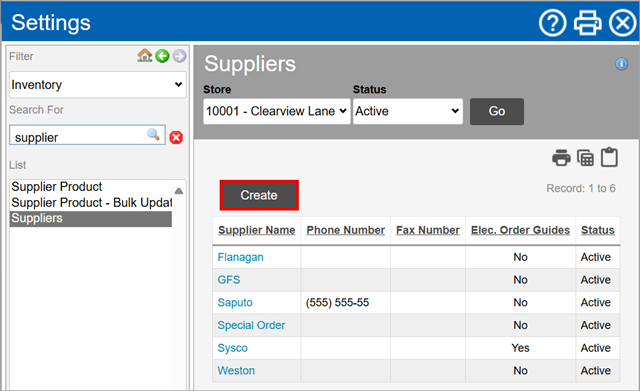Print the supplier list via small printer icon
The height and width of the screenshot is (391, 640).
[561, 158]
